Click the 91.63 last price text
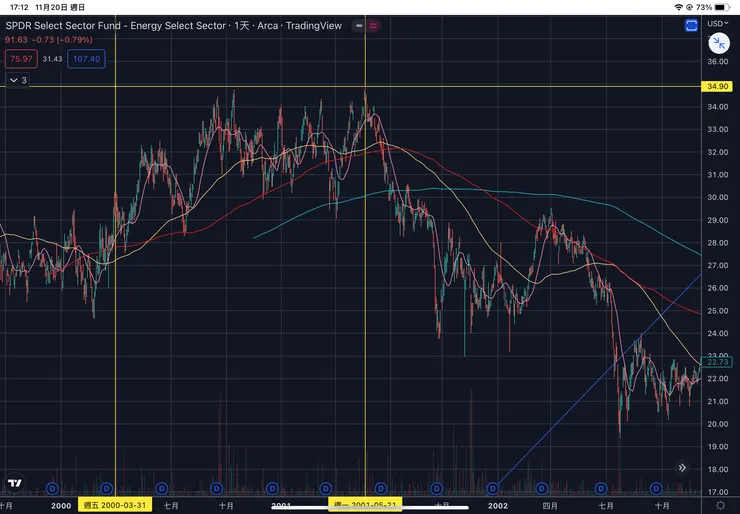This screenshot has width=740, height=514. (17, 40)
